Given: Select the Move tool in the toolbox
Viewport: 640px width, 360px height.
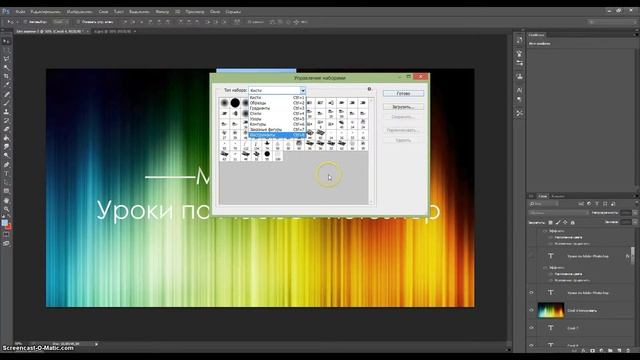Looking at the screenshot, I should click(6, 41).
